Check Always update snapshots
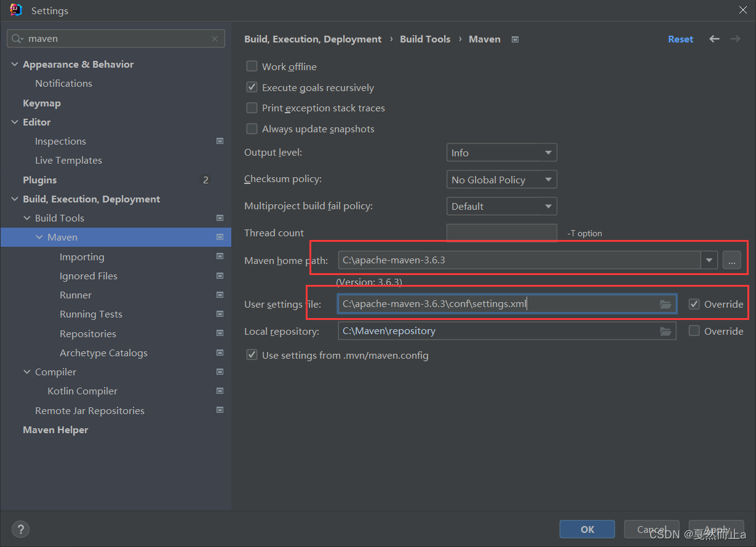Screen dimensions: 756x547 [x=252, y=129]
